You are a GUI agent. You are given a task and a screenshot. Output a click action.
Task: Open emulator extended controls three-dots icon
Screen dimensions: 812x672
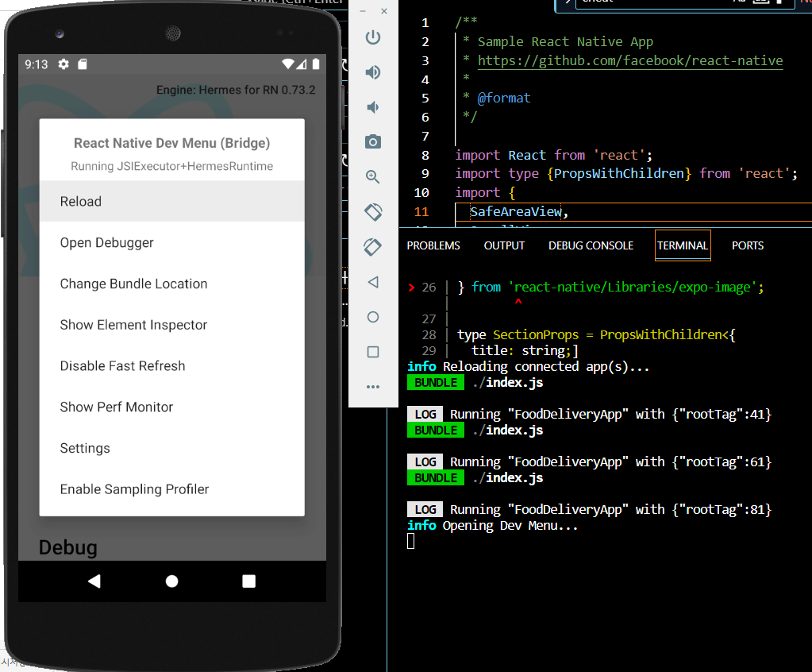coord(373,387)
